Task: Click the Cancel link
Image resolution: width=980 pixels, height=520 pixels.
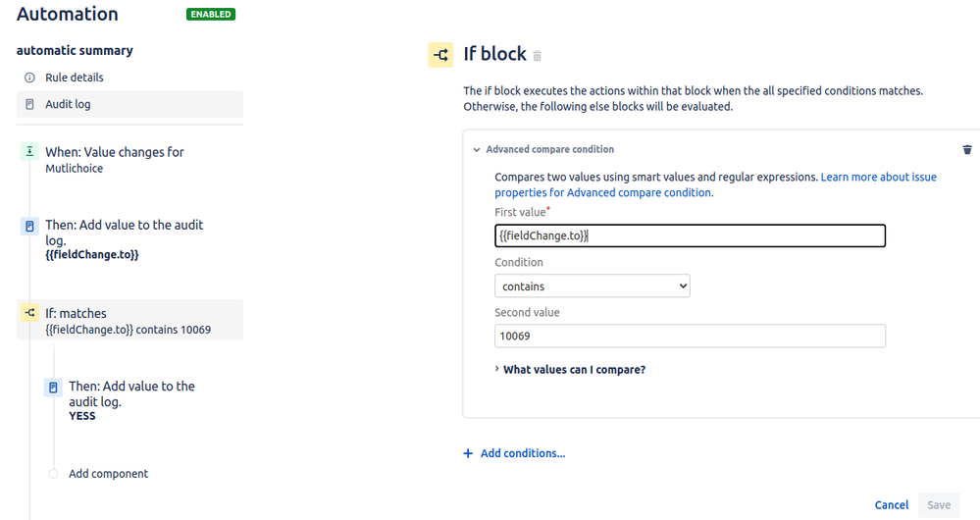Action: [892, 505]
